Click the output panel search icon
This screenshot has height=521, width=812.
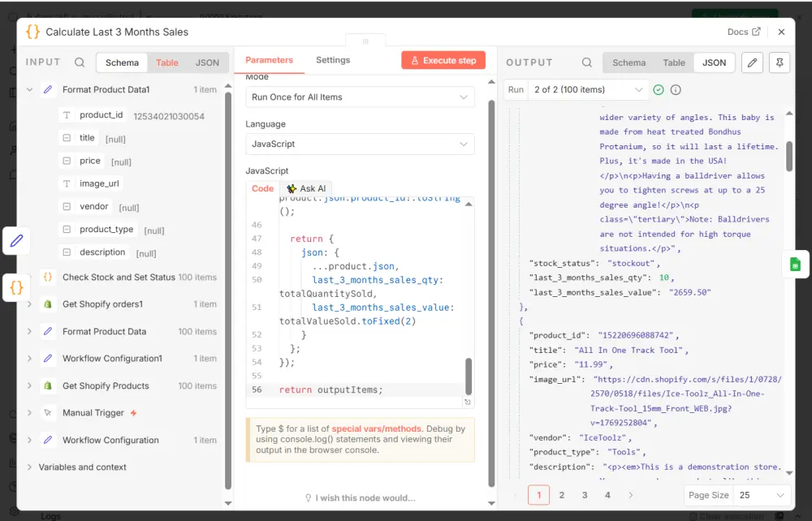pos(586,62)
